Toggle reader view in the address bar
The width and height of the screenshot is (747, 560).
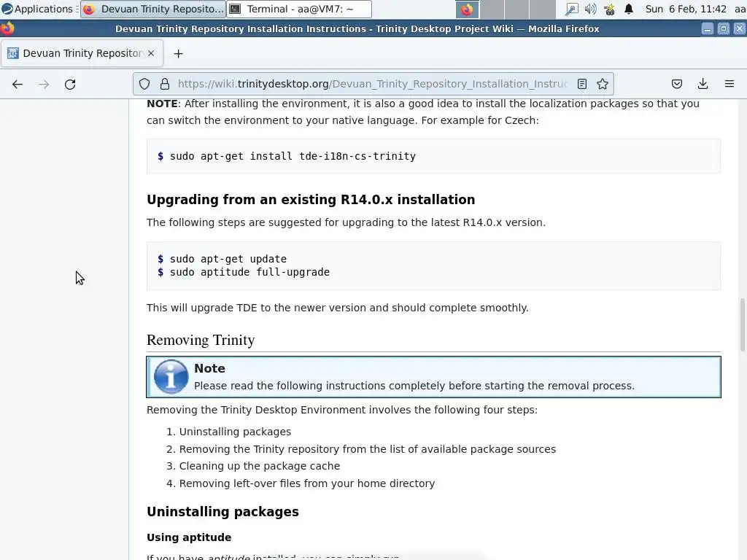(x=581, y=84)
